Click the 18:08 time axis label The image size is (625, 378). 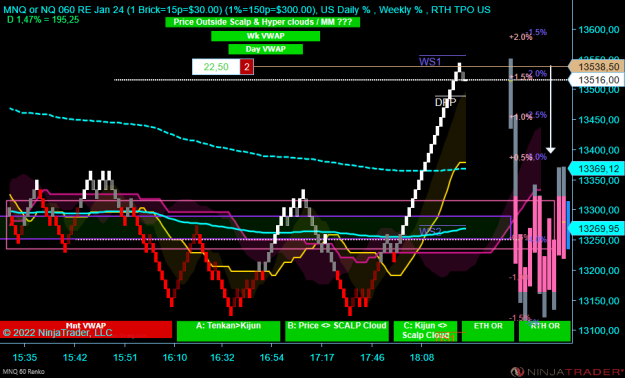422,358
